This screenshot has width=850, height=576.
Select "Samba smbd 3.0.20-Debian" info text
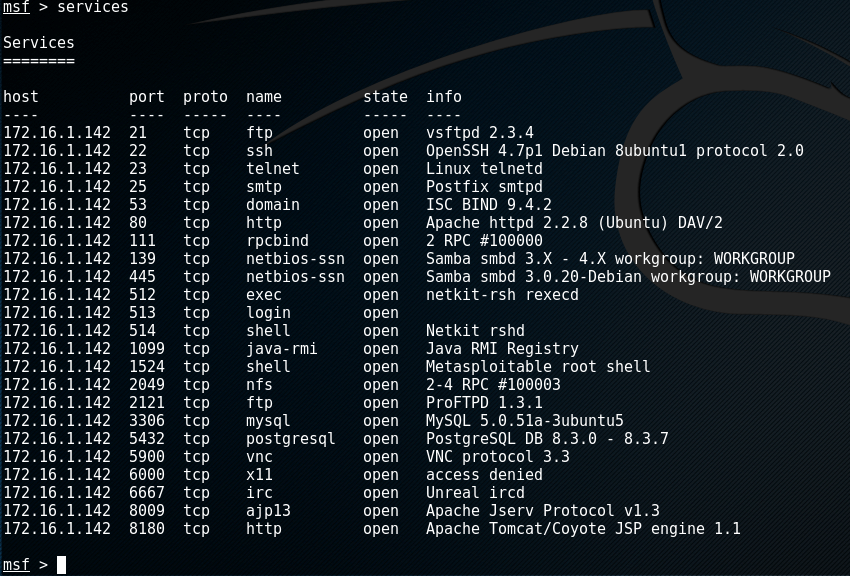point(533,276)
